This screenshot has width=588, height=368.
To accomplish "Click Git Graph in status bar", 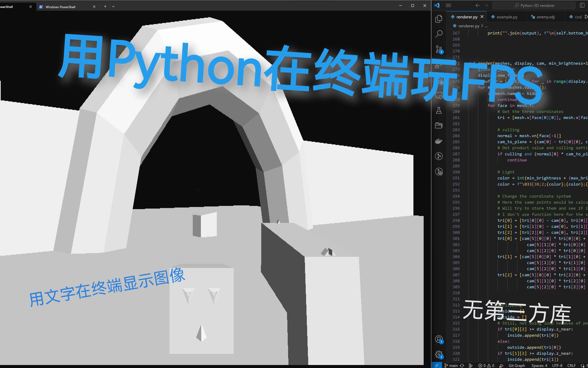I will 517,365.
